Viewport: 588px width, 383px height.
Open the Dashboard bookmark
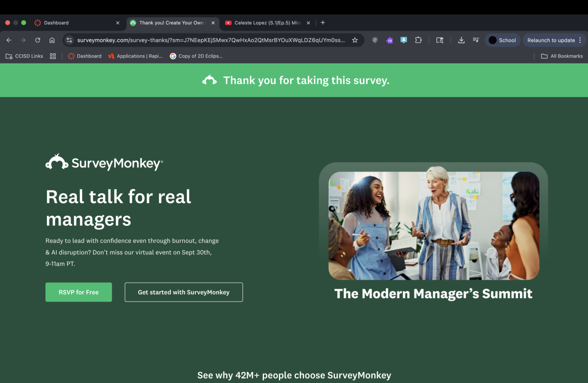click(x=85, y=56)
